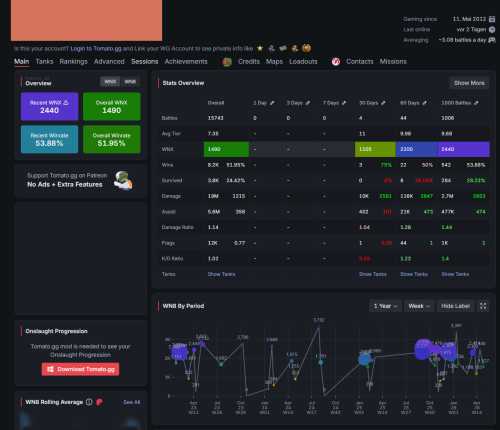The height and width of the screenshot is (430, 500).
Task: Click the teal Recent Winrate 53.88% card
Action: [49, 139]
